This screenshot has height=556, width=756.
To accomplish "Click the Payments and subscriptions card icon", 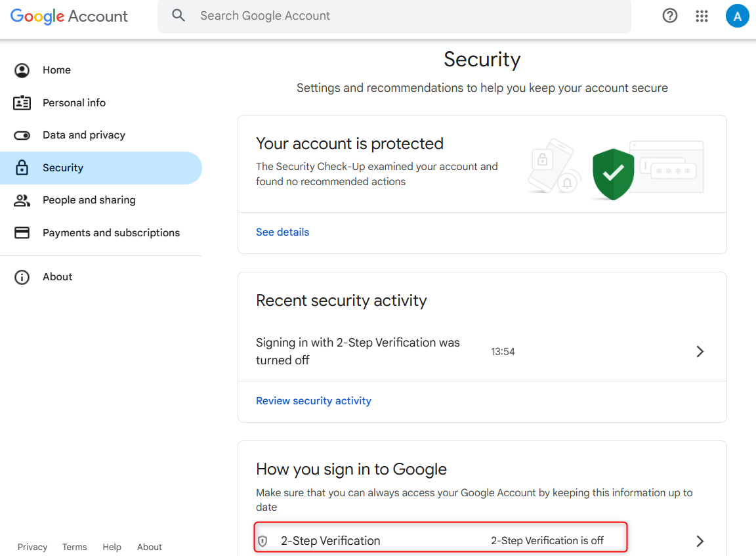I will (x=22, y=233).
